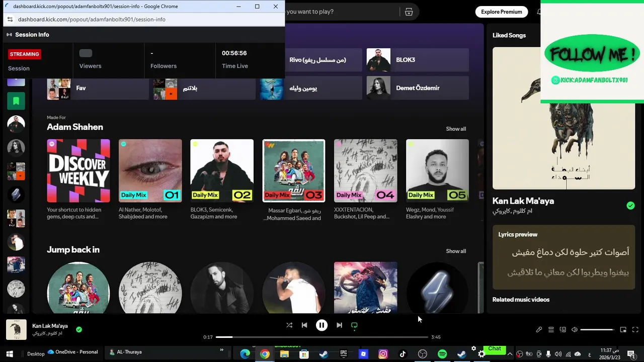
Task: Open the Daily Mix 05 card
Action: (x=437, y=180)
